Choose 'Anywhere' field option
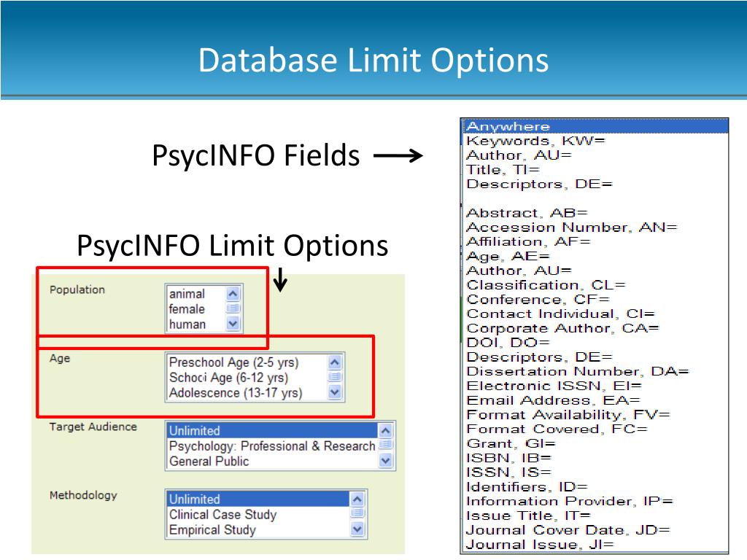 click(x=595, y=126)
